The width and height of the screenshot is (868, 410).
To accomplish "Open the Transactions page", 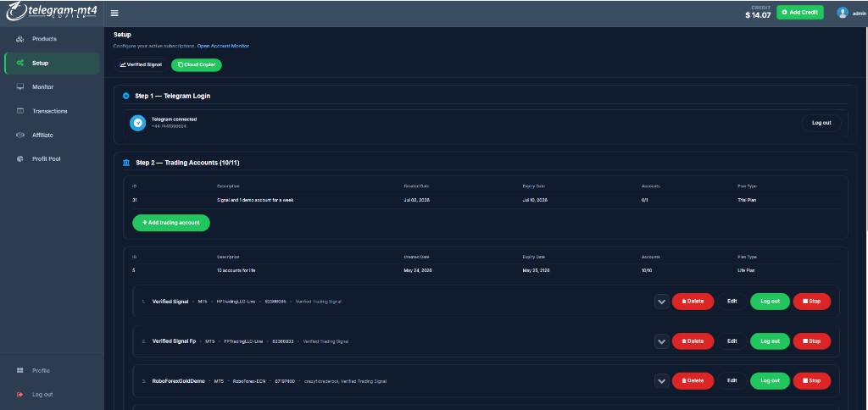I will click(x=50, y=111).
